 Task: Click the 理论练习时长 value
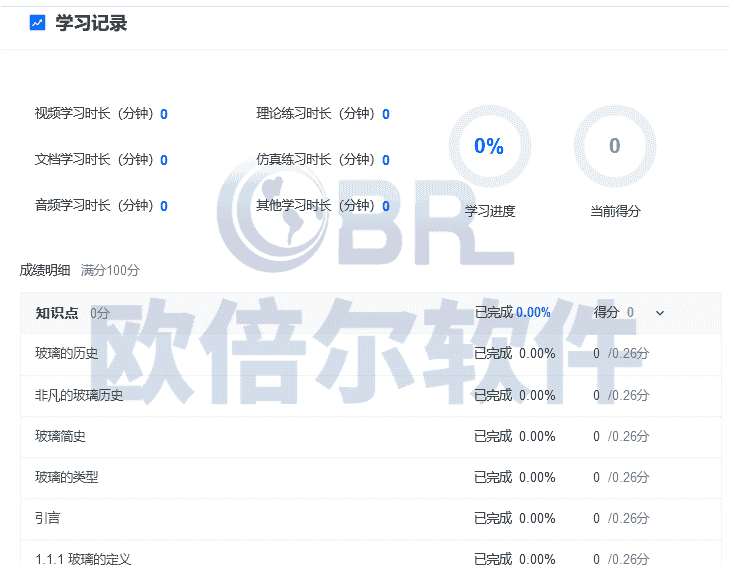tap(386, 114)
